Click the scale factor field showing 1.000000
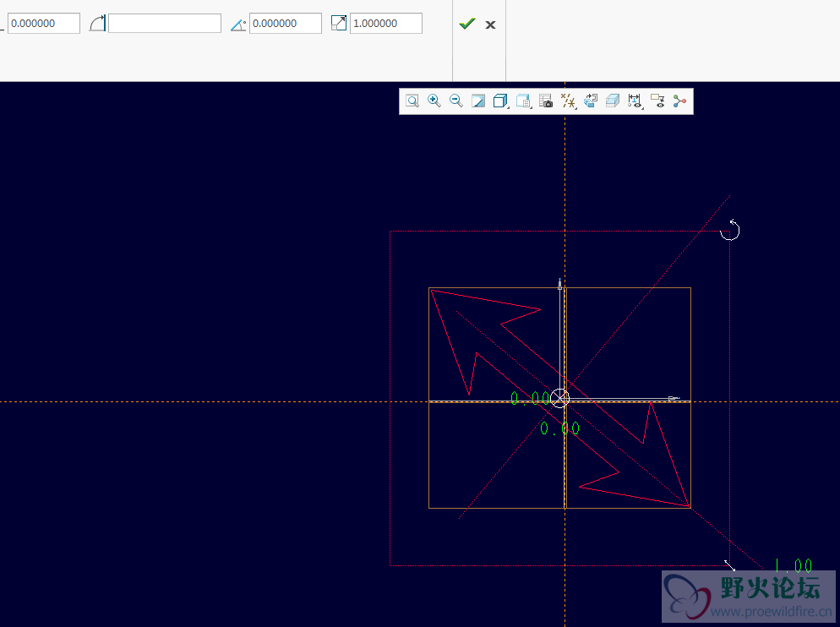840x627 pixels. (x=385, y=24)
